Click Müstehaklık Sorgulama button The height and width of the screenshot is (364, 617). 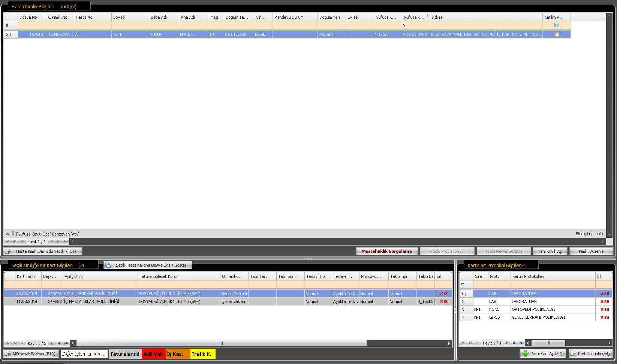tap(387, 251)
